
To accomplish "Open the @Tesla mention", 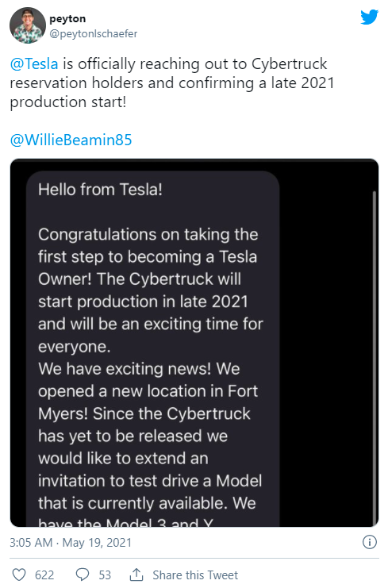I will coord(34,63).
